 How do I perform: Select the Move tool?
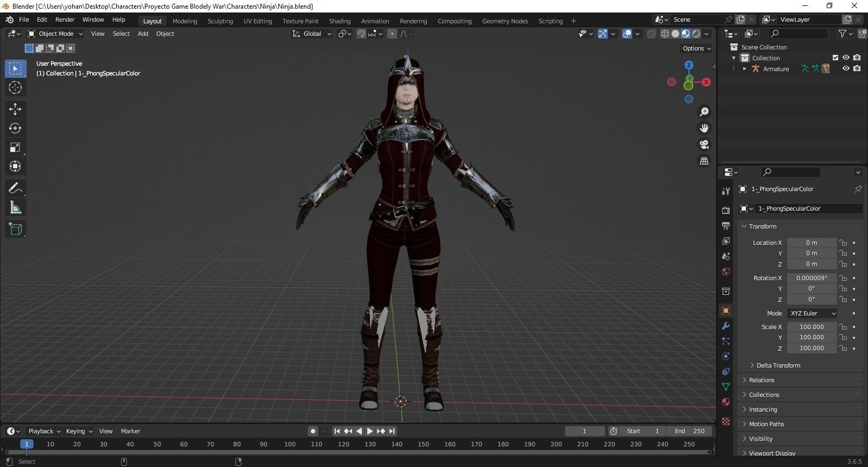[x=15, y=109]
